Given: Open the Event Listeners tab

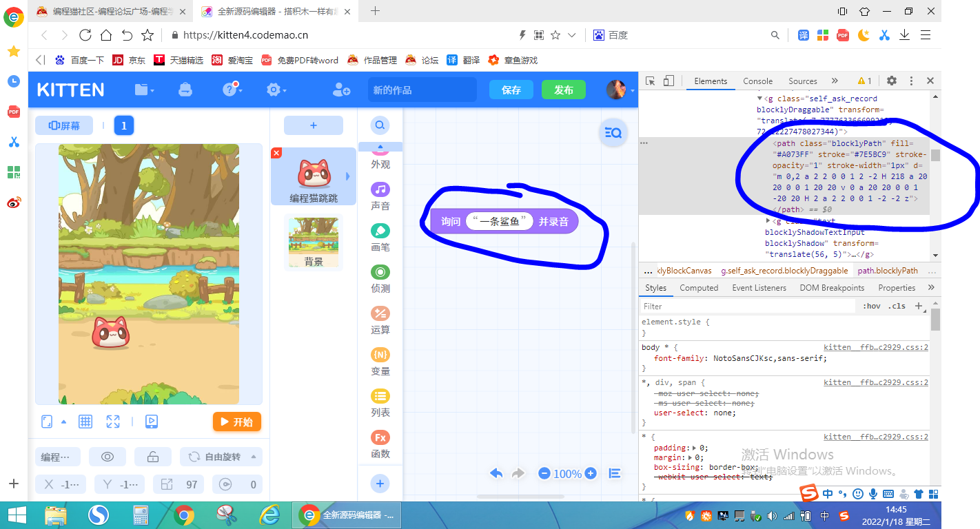Looking at the screenshot, I should (759, 287).
